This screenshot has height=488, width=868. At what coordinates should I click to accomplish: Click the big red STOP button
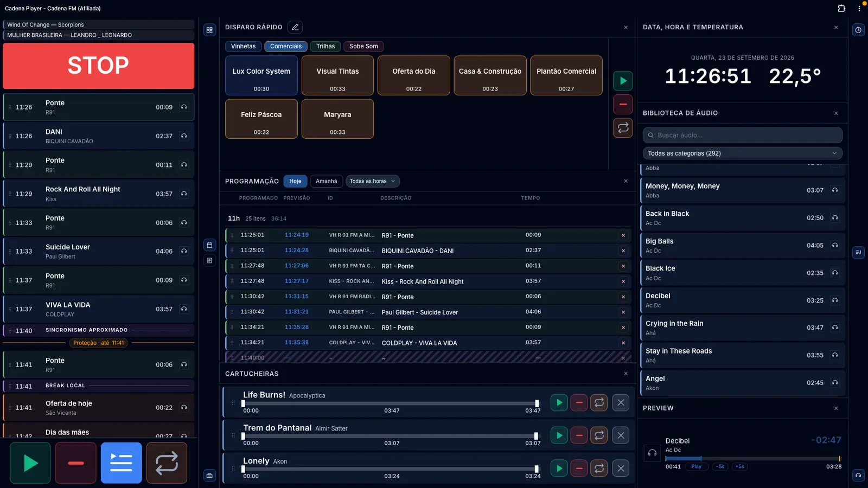click(x=98, y=66)
